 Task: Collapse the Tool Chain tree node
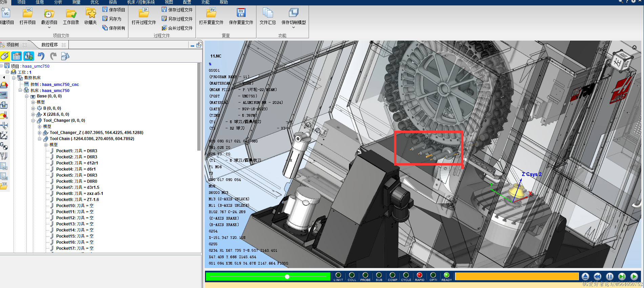tap(40, 139)
